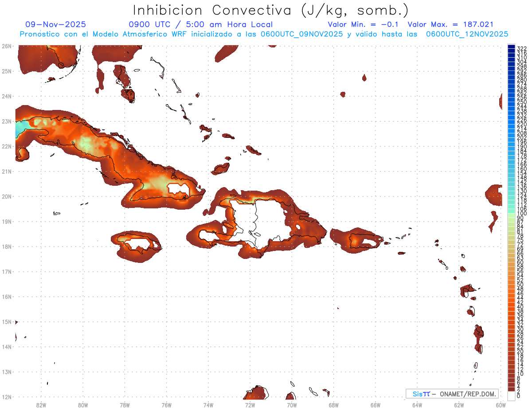This screenshot has width=532, height=411.
Task: Click the title "Inhibicion Convectiva (J/kg, somb.)"
Action: pyautogui.click(x=271, y=10)
